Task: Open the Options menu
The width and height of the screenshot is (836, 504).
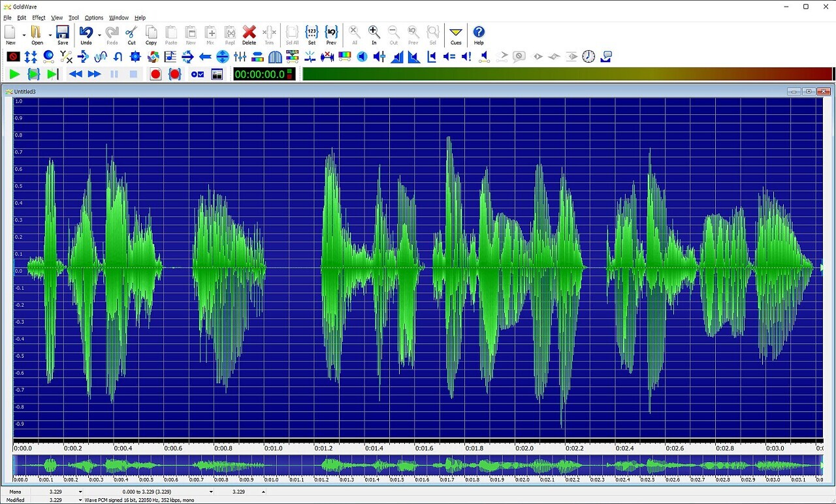Action: click(94, 18)
